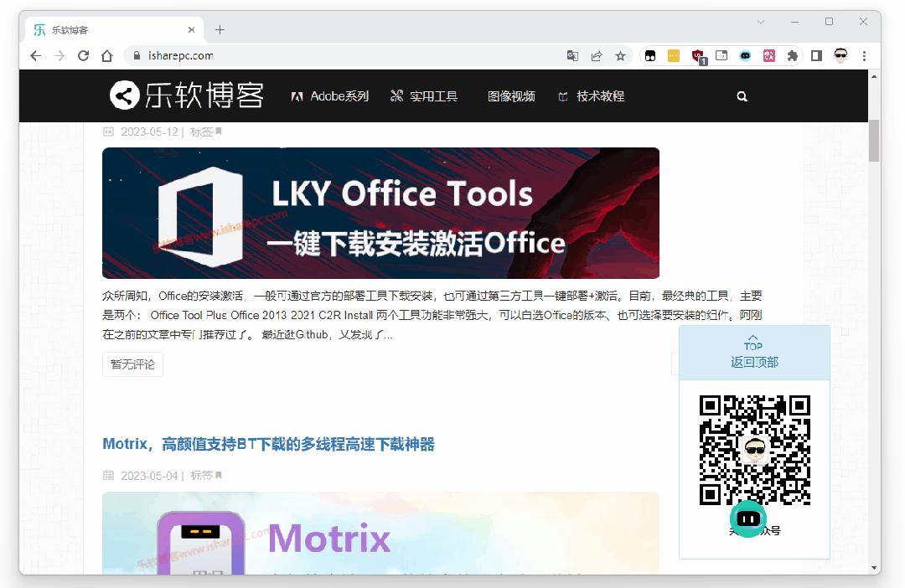This screenshot has height=588, width=905.
Task: Open a new browser tab
Action: [220, 30]
